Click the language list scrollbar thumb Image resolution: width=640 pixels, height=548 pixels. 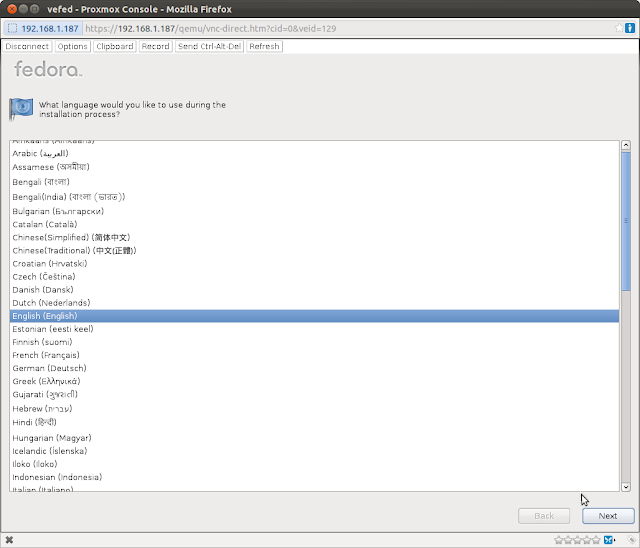coord(625,221)
